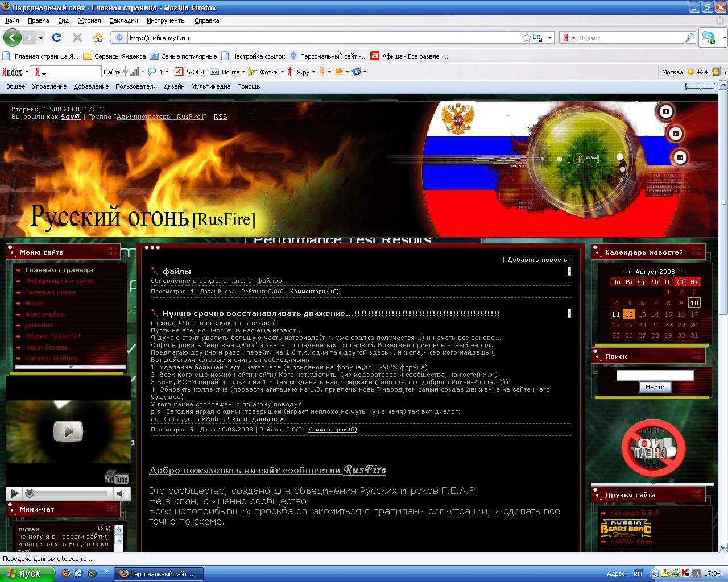Play the YouTube video in the sidebar

tap(68, 431)
